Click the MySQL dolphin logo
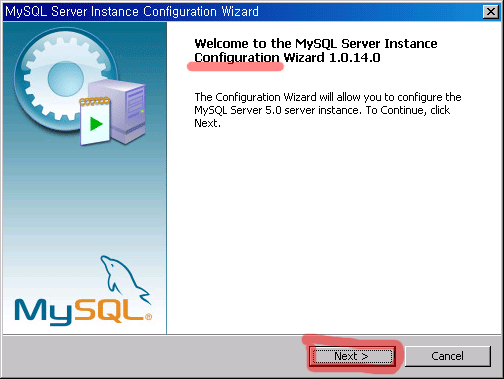The height and width of the screenshot is (379, 504). 83,290
